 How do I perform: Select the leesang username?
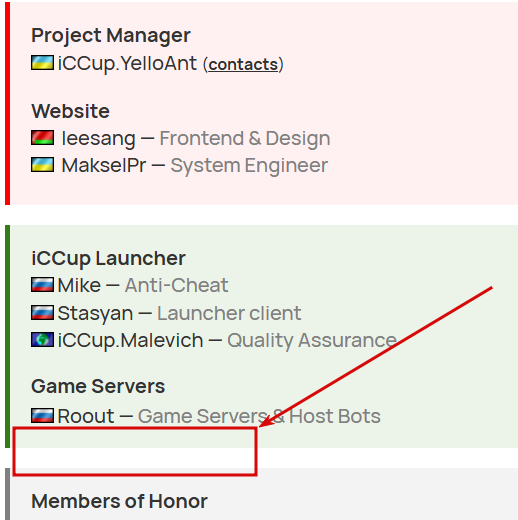coord(99,138)
